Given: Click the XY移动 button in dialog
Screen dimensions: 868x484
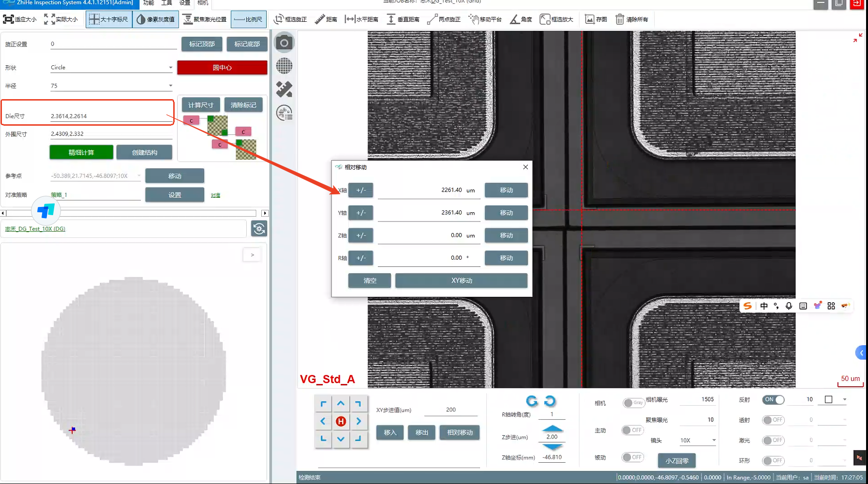Looking at the screenshot, I should coord(461,280).
